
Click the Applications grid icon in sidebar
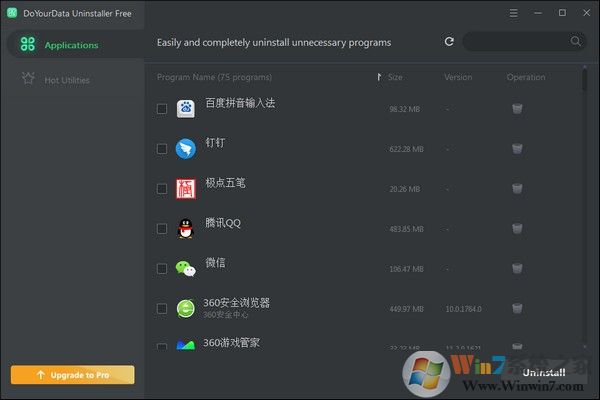click(28, 44)
